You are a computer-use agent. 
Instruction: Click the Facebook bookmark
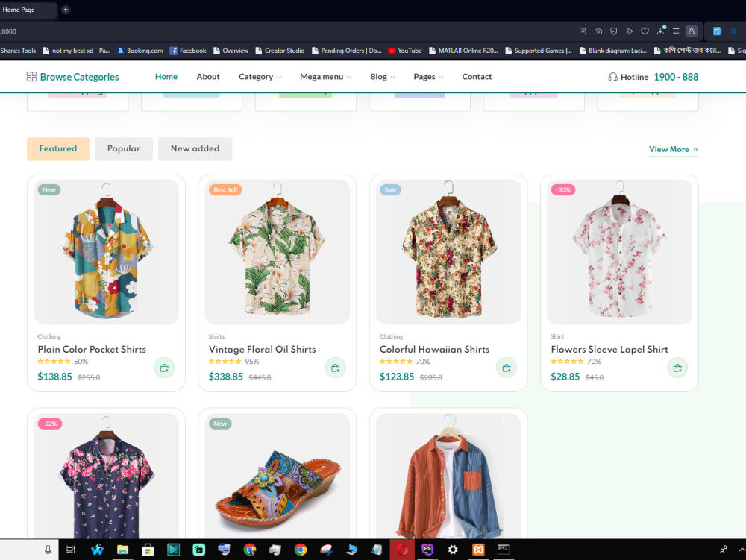(188, 51)
